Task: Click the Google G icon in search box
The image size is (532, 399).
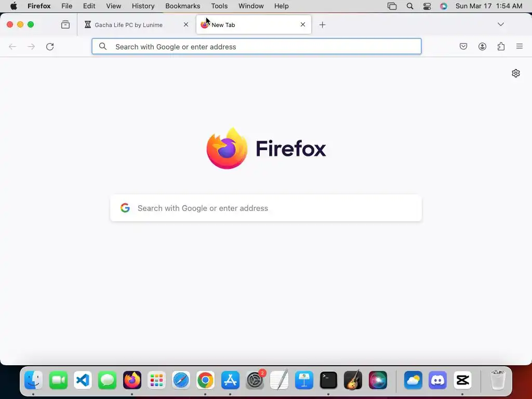Action: [125, 208]
